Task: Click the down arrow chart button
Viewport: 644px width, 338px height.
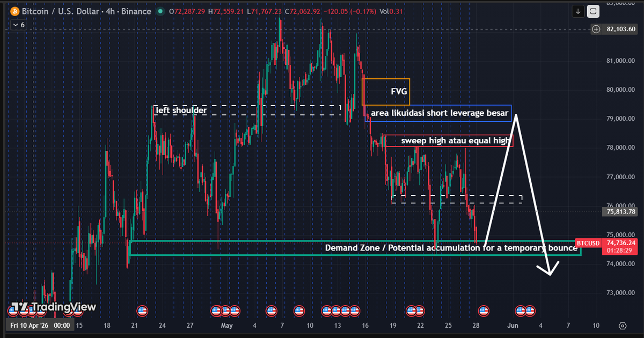Action: click(578, 11)
